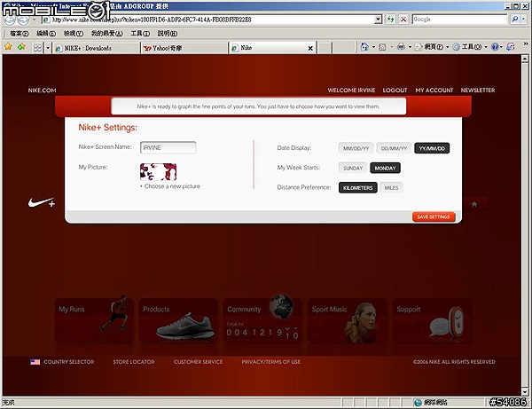The image size is (532, 409).
Task: Choose MILES distance preference
Action: [x=391, y=188]
